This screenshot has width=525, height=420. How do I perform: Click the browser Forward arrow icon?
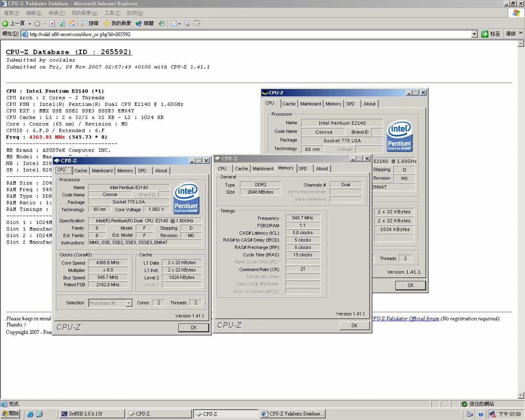coord(37,23)
